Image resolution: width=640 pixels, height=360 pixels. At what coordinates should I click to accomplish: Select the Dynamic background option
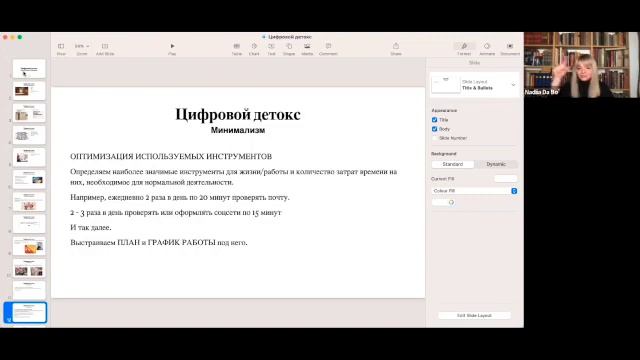[496, 164]
